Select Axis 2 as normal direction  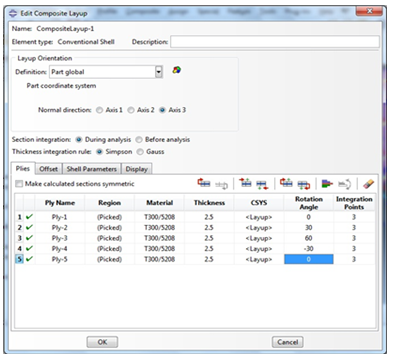pyautogui.click(x=131, y=110)
